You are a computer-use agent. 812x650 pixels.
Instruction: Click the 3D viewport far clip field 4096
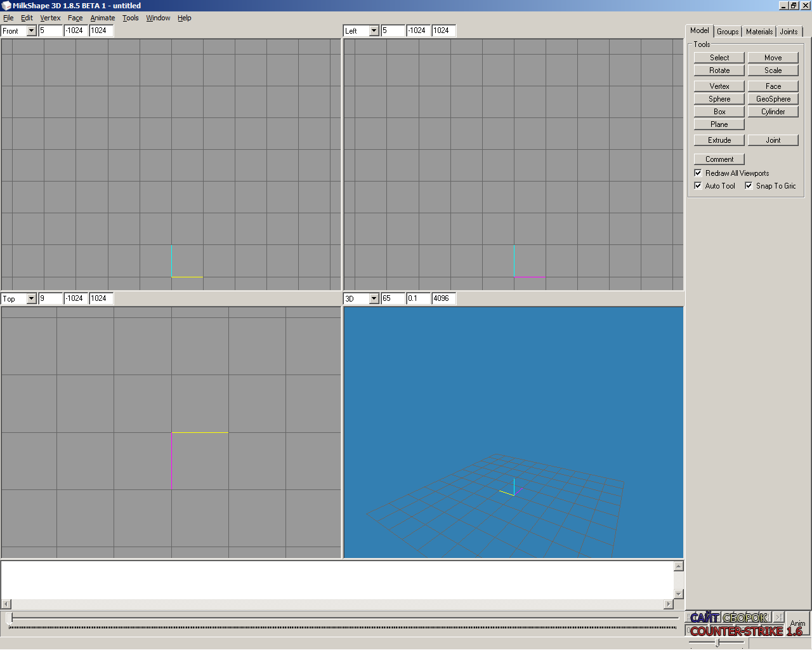(444, 298)
